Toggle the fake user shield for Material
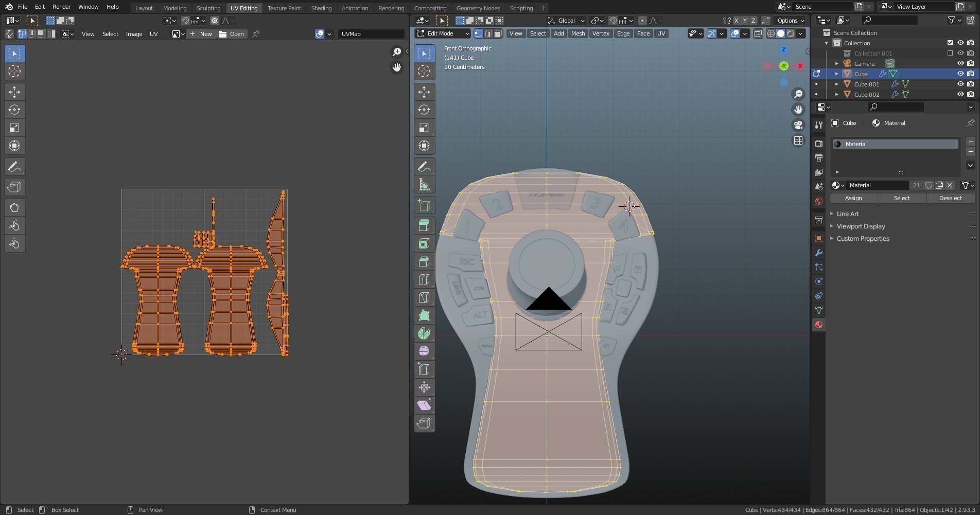980x515 pixels. [x=929, y=185]
